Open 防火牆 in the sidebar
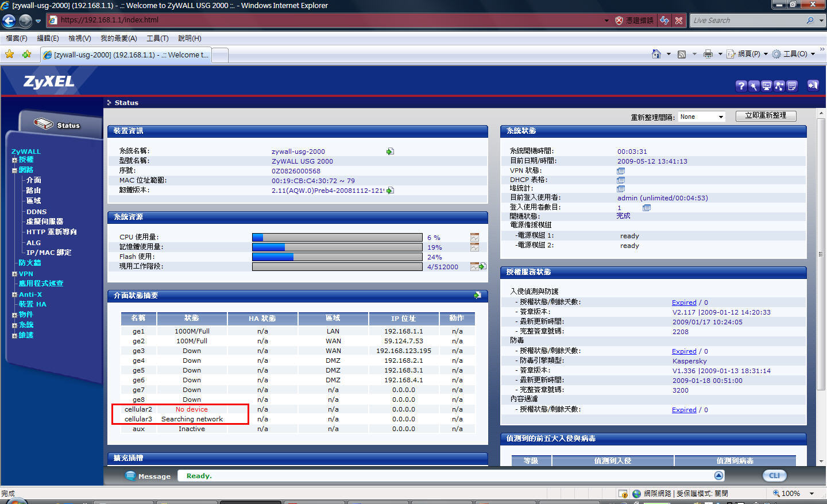Image resolution: width=827 pixels, height=504 pixels. [30, 263]
